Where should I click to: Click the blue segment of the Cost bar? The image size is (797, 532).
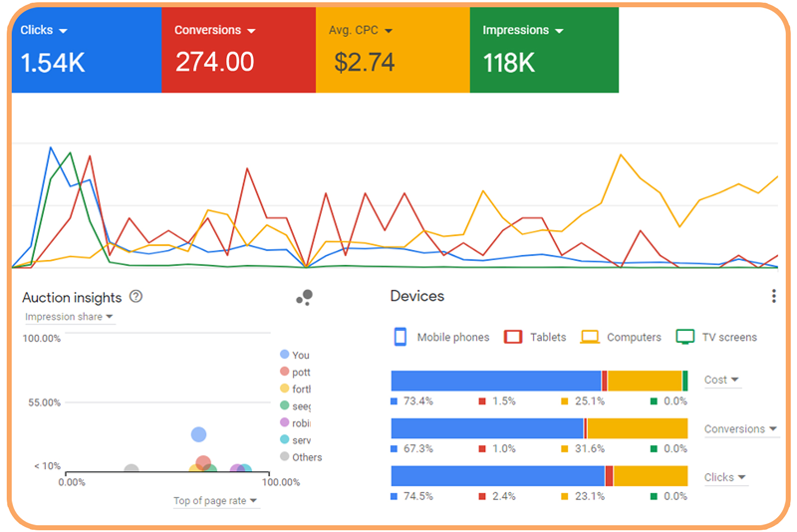(x=495, y=381)
